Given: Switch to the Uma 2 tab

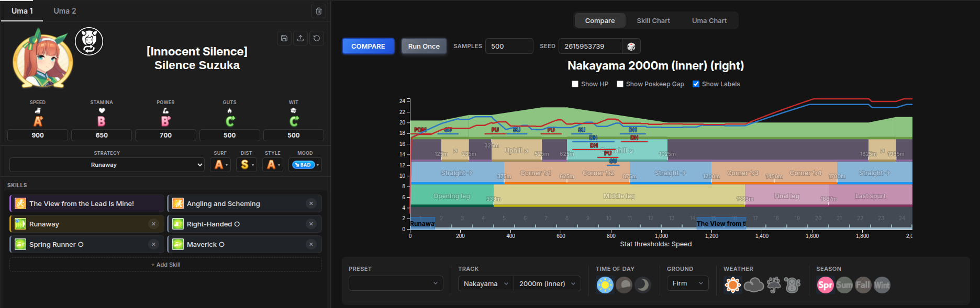Looking at the screenshot, I should pyautogui.click(x=65, y=11).
